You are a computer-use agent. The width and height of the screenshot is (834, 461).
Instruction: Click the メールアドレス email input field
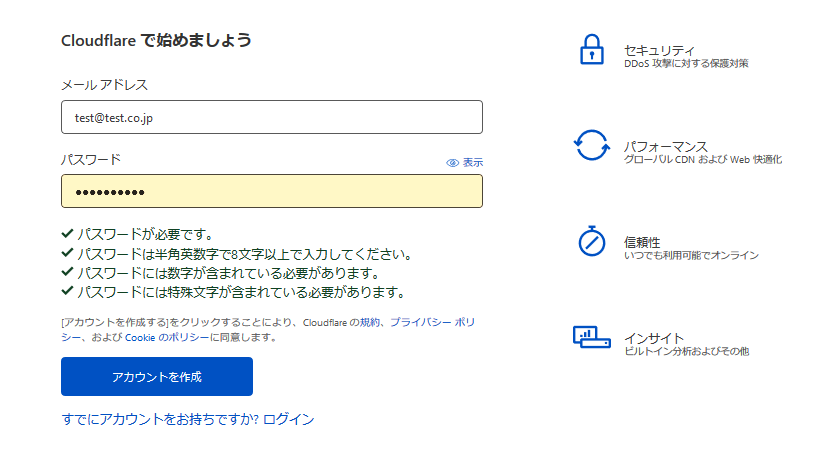[272, 117]
